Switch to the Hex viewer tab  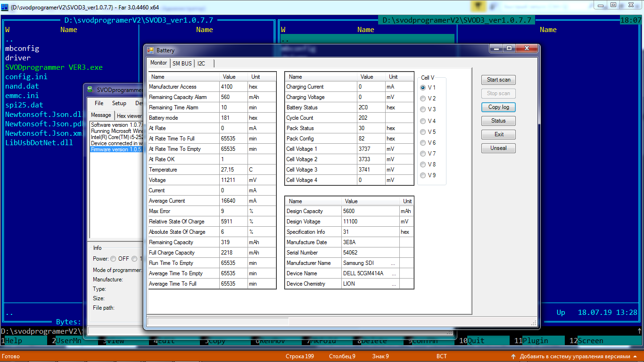click(129, 115)
